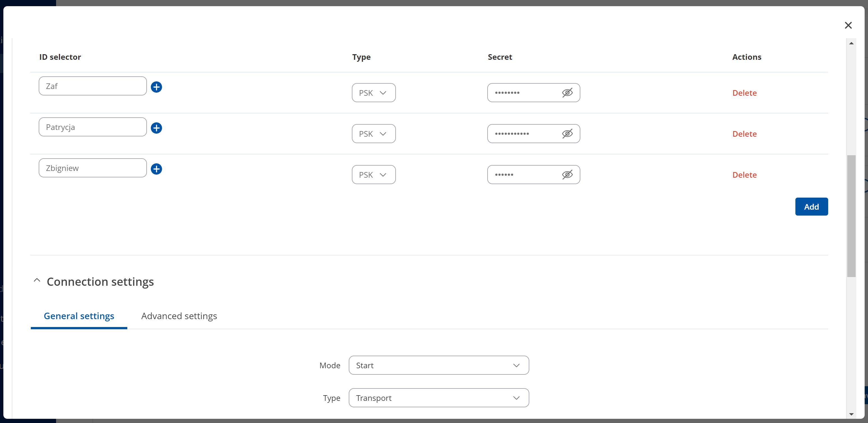Click the Secret column header
The width and height of the screenshot is (868, 423).
coord(500,57)
